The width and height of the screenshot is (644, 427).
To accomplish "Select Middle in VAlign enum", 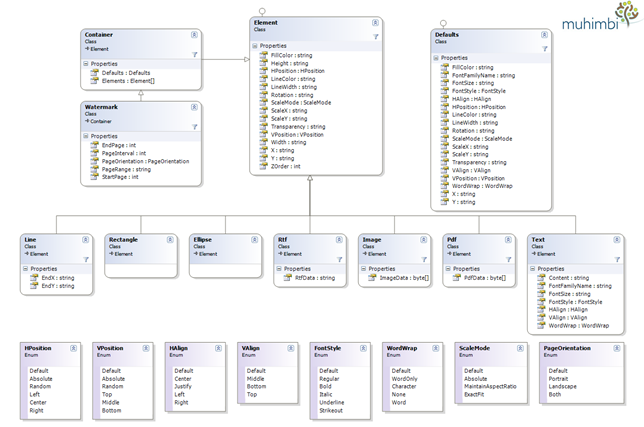I will click(x=255, y=379).
